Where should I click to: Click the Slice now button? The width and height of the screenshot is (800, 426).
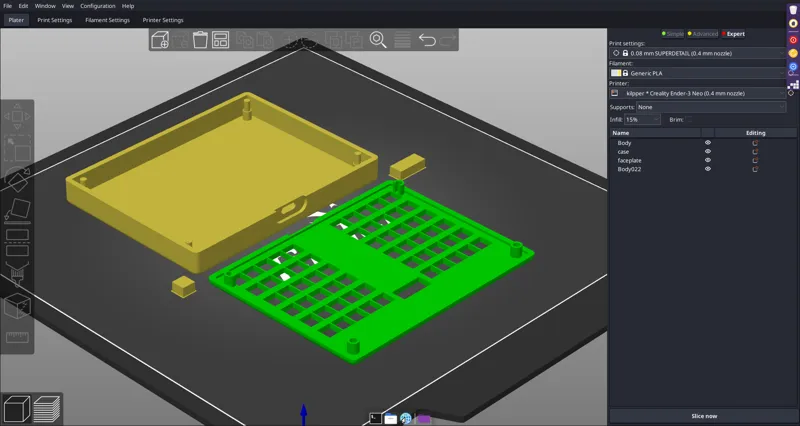[704, 416]
